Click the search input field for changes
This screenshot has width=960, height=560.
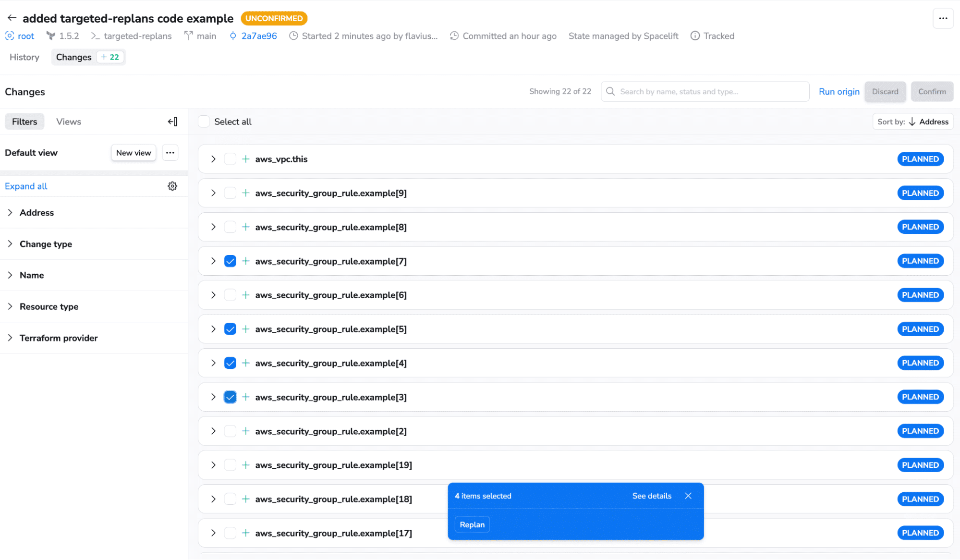[705, 91]
